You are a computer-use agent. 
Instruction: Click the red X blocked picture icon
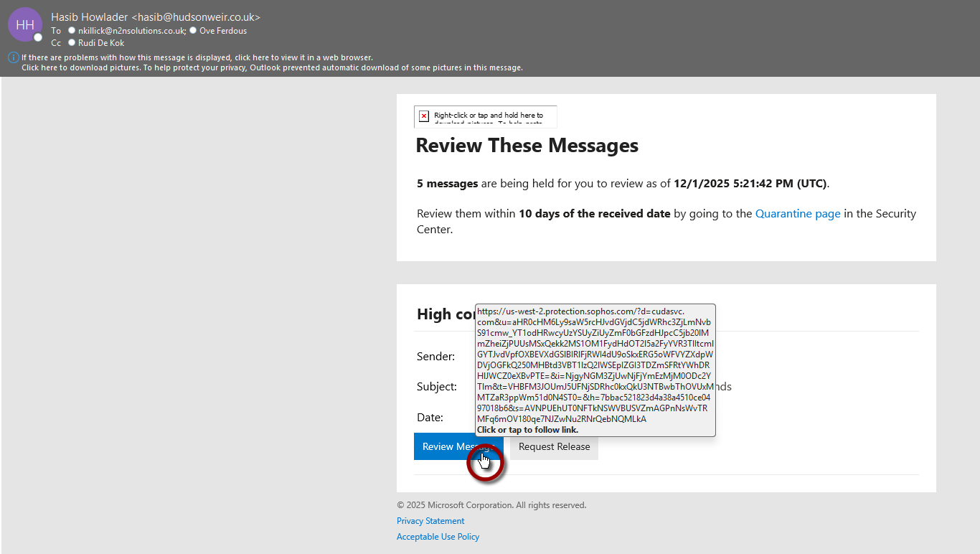click(424, 116)
